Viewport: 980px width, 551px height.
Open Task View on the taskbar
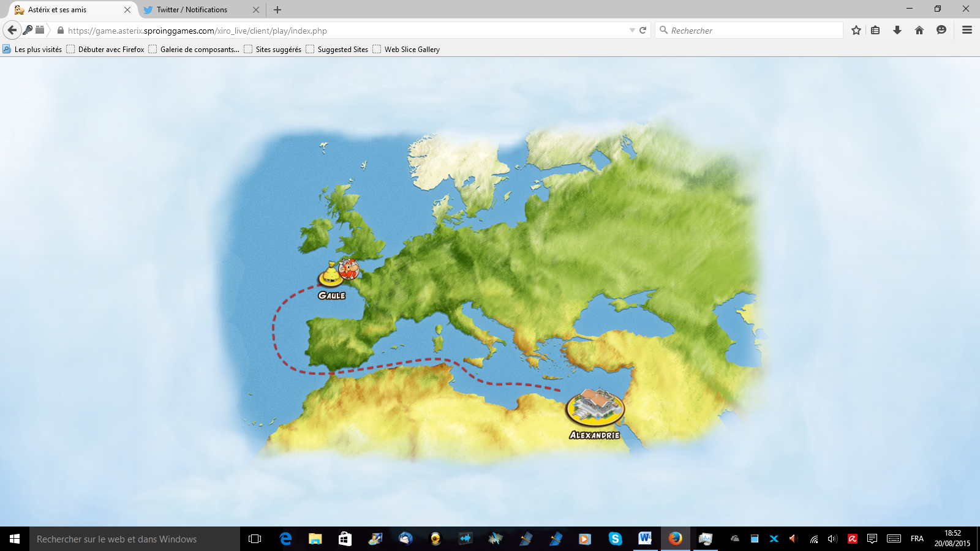(x=255, y=539)
